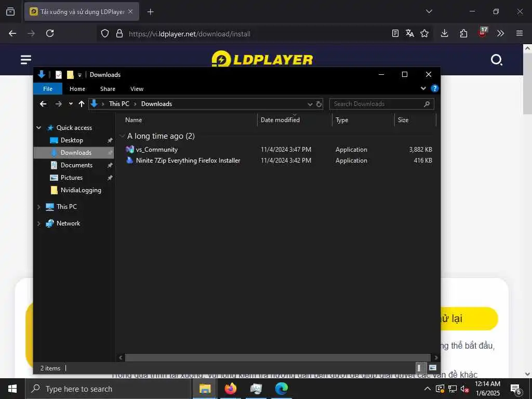Close the LDPlayer browser tab

point(130,11)
